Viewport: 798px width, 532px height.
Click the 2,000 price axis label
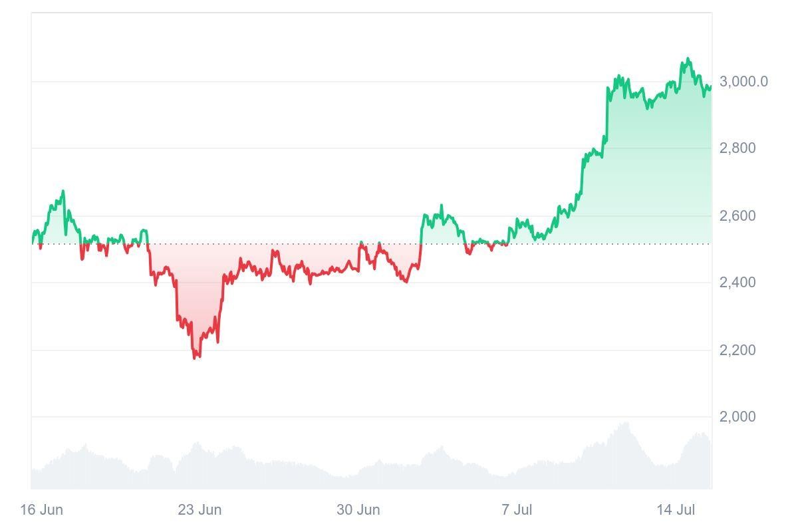pos(737,417)
